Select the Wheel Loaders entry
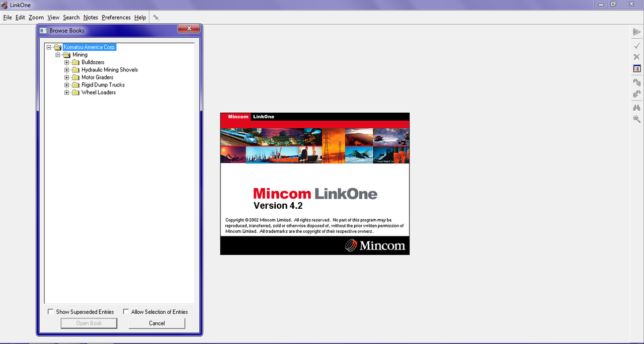 pos(99,93)
